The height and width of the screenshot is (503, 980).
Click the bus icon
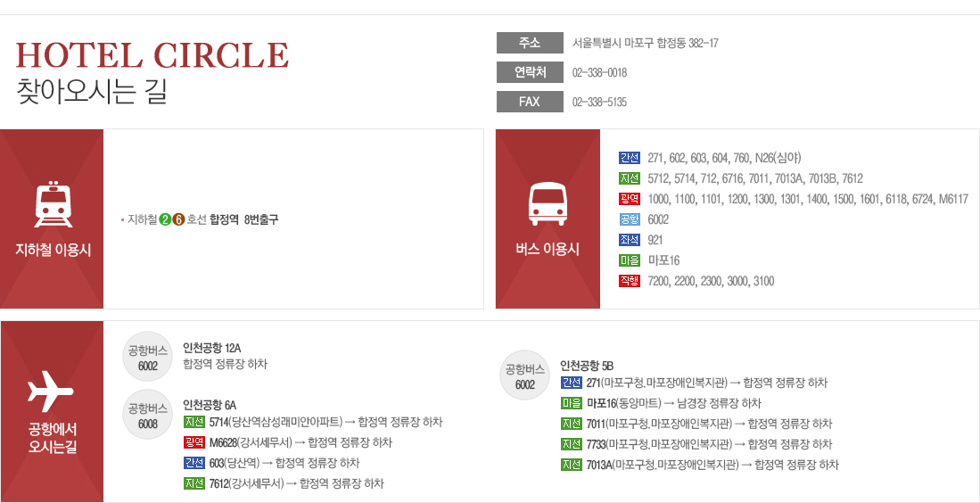coord(548,204)
